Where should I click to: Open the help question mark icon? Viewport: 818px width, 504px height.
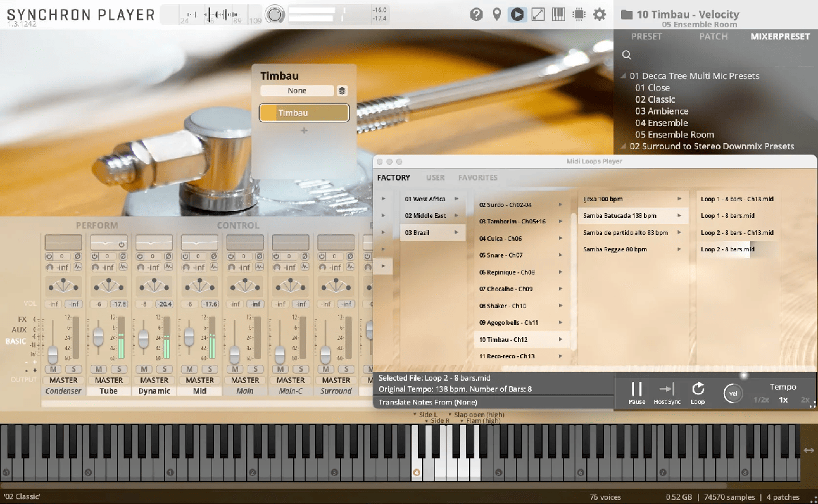coord(476,14)
